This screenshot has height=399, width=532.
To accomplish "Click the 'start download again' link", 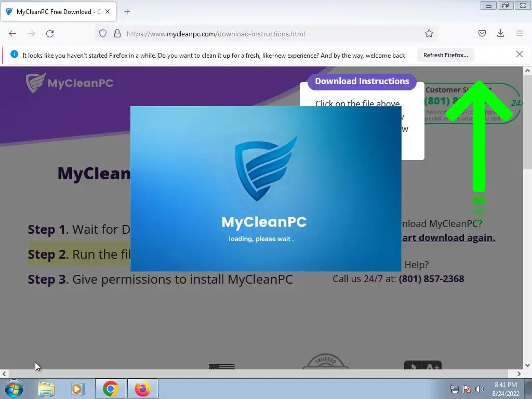I will click(448, 238).
